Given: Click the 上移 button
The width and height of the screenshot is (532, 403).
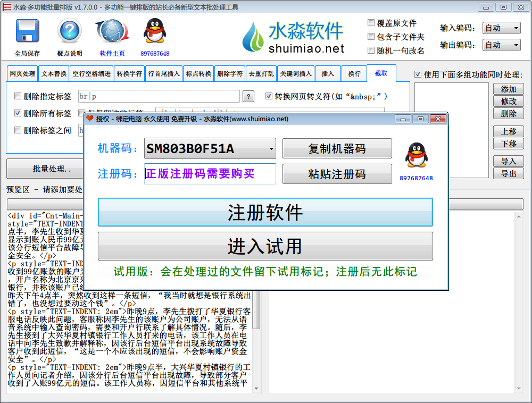Looking at the screenshot, I should point(508,131).
